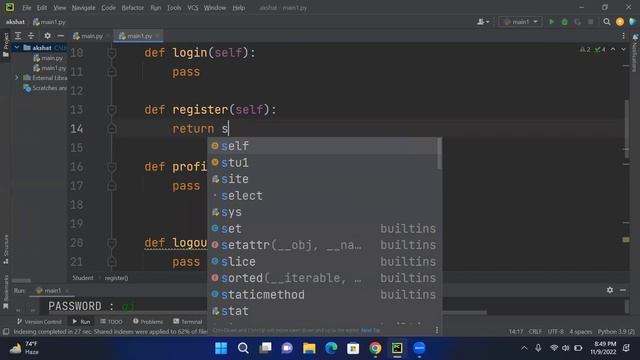640x360 pixels.
Task: Open Run panel settings gear
Action: [x=610, y=290]
